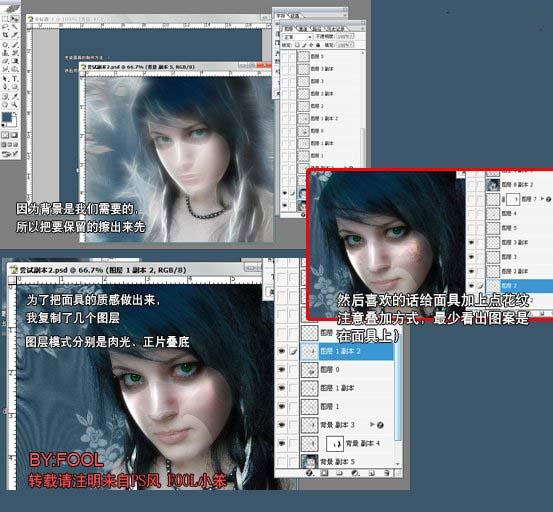The image size is (553, 512).
Task: Switch to 路径 paths tab
Action: click(x=316, y=29)
